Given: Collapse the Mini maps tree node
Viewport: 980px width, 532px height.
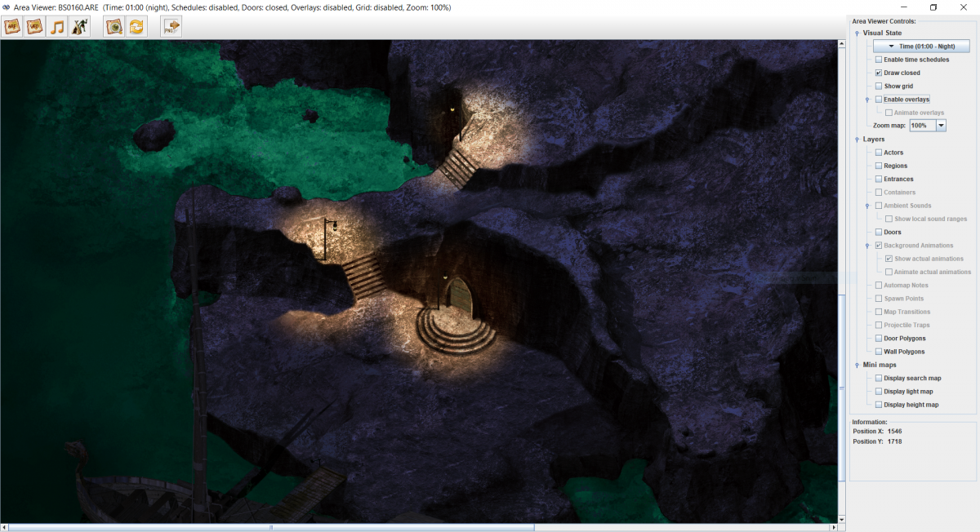Looking at the screenshot, I should tap(857, 365).
